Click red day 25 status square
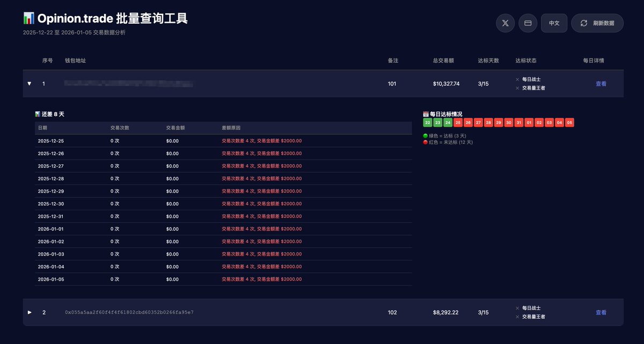The image size is (644, 344). 458,122
